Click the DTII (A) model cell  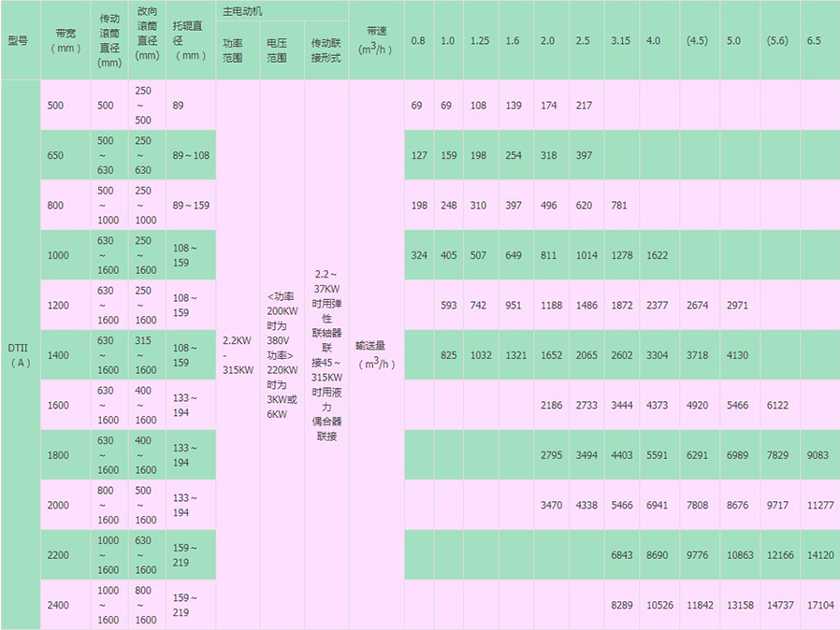pyautogui.click(x=20, y=355)
